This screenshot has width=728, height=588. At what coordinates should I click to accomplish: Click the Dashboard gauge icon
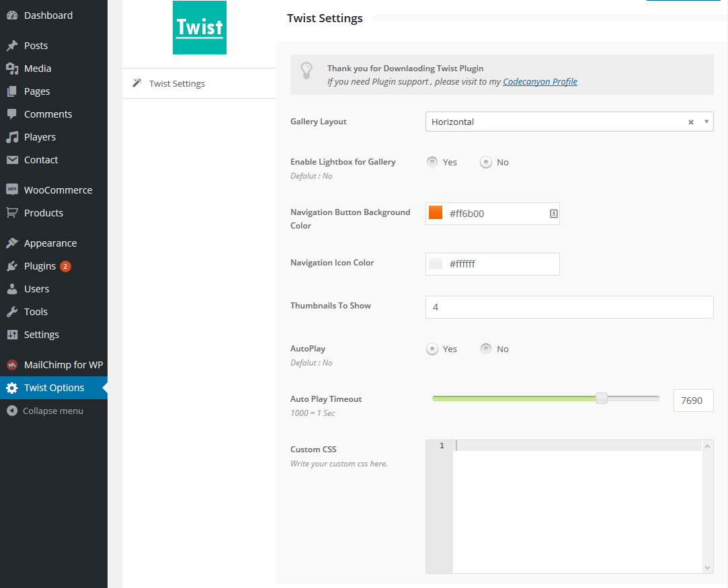[12, 15]
